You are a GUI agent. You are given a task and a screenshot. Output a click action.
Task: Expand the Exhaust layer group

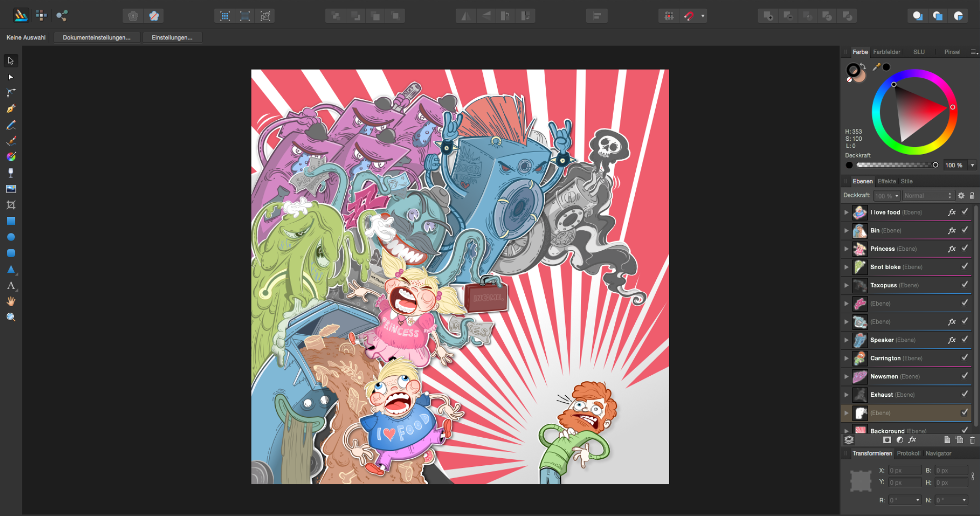click(x=847, y=395)
